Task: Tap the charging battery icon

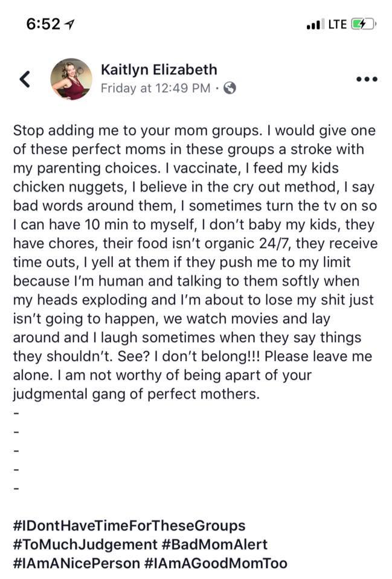Action: (x=363, y=24)
